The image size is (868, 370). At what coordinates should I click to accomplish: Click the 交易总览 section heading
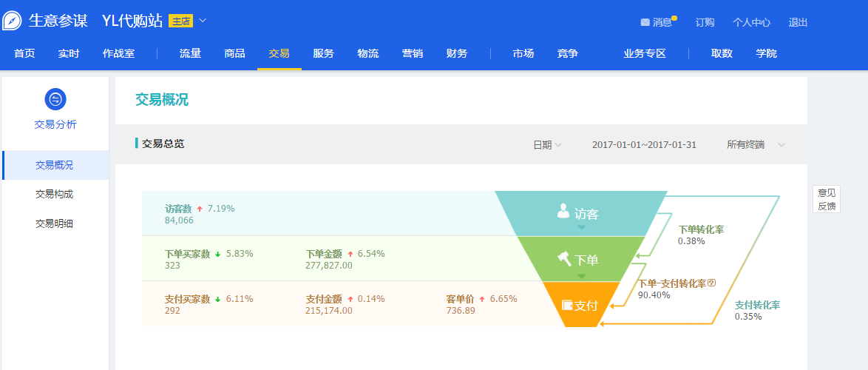click(163, 144)
